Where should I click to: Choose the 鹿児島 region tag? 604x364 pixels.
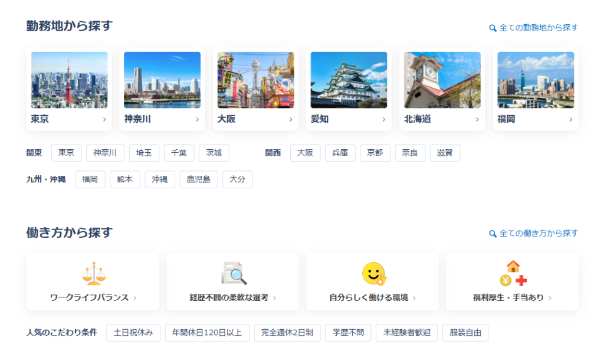tap(199, 179)
